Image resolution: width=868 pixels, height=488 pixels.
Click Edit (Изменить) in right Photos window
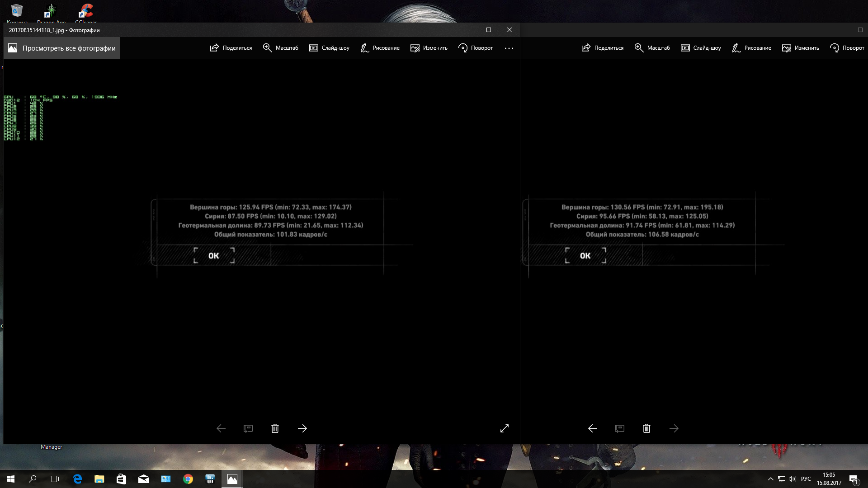click(800, 48)
